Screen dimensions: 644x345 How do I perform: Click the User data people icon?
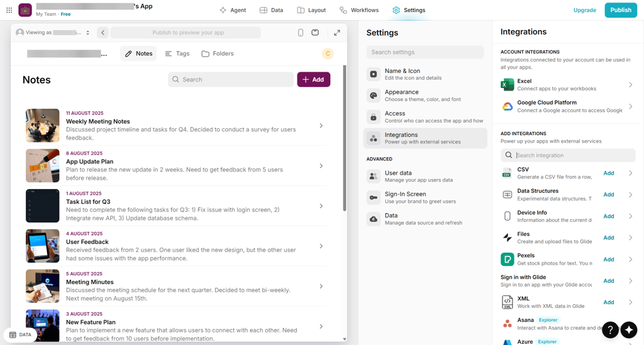coord(374,177)
